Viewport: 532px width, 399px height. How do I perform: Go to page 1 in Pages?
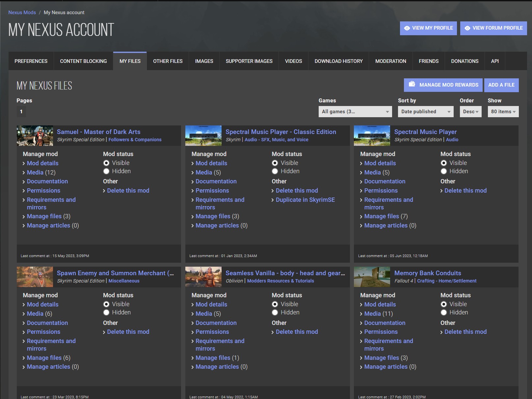click(21, 112)
